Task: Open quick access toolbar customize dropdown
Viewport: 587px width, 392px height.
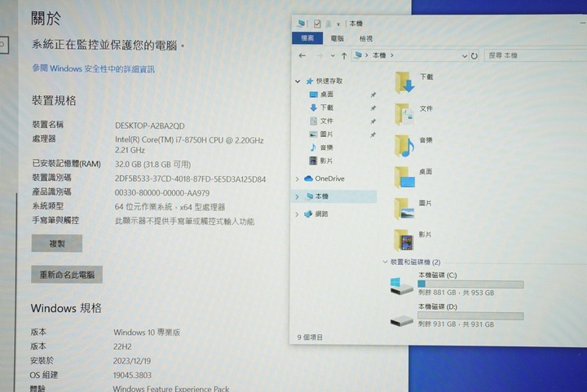Action: click(338, 24)
